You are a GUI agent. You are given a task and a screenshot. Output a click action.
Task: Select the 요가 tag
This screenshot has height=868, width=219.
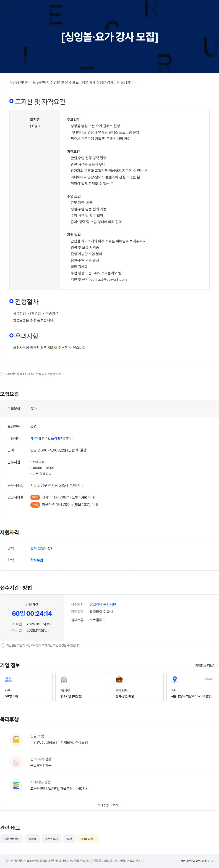pyautogui.click(x=69, y=839)
